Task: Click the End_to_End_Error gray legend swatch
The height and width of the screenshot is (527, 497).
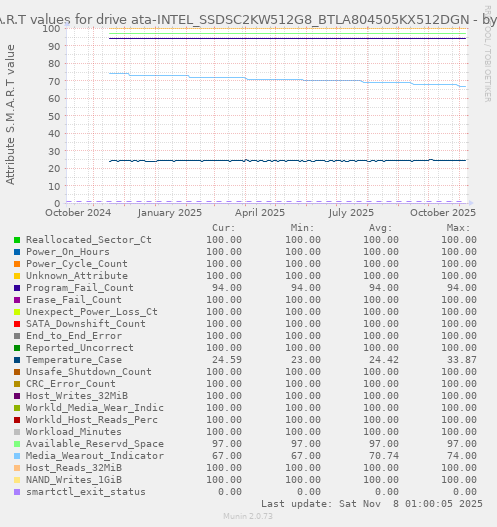Action: coord(17,336)
